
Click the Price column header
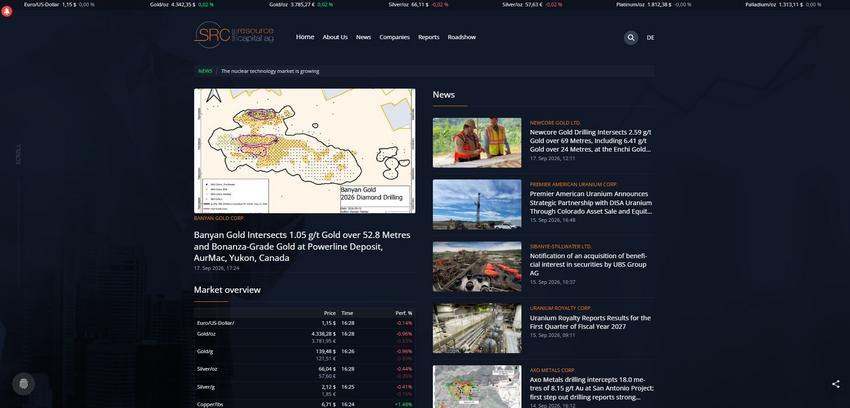point(330,313)
